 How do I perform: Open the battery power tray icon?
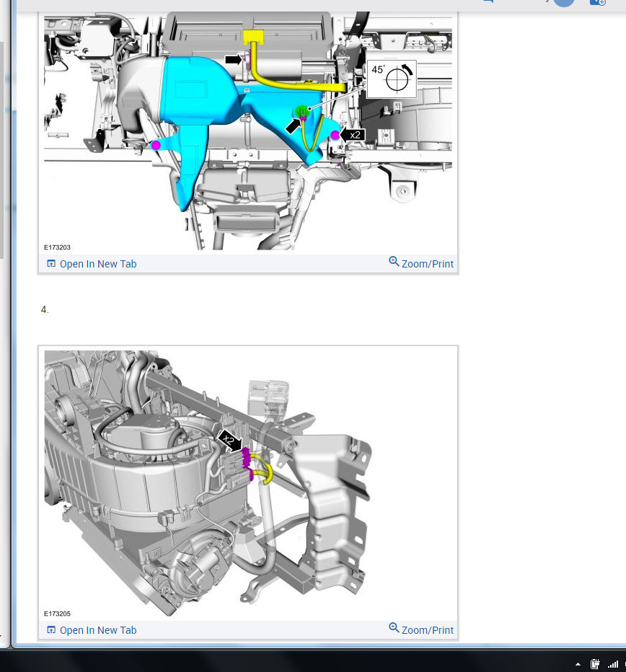(x=595, y=664)
